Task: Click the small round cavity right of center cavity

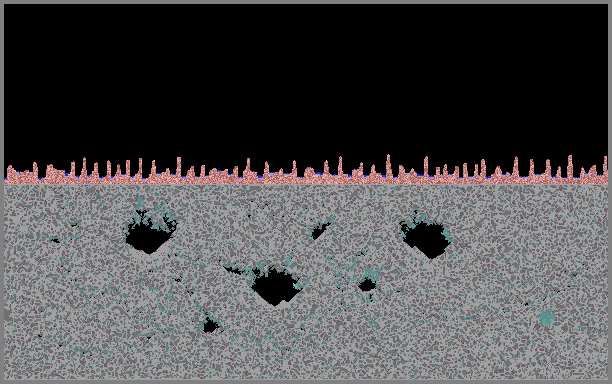Action: [x=367, y=284]
